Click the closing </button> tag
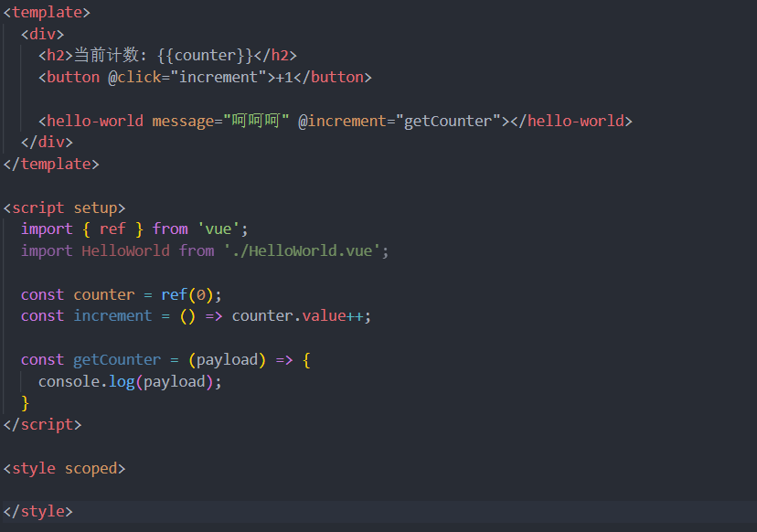The width and height of the screenshot is (757, 532). tap(333, 78)
